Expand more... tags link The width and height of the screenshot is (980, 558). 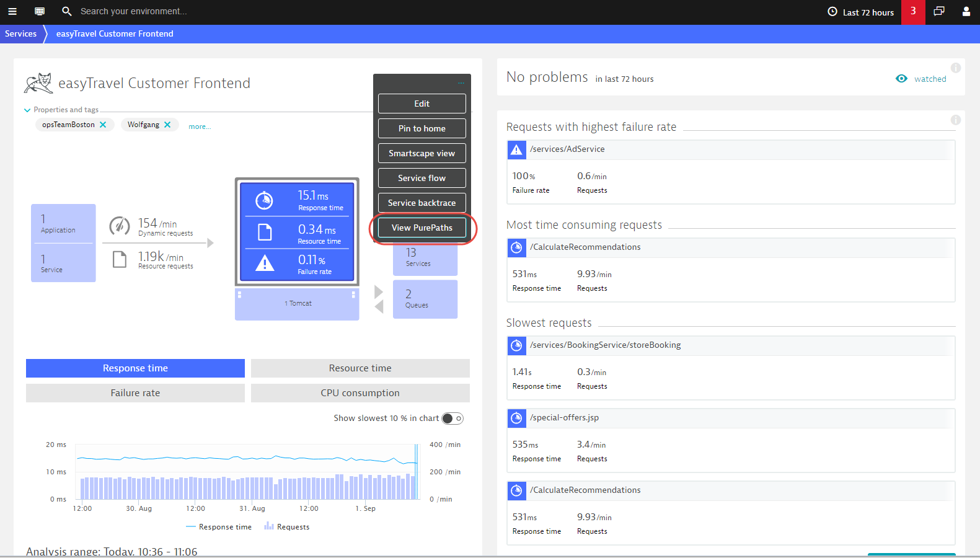200,126
